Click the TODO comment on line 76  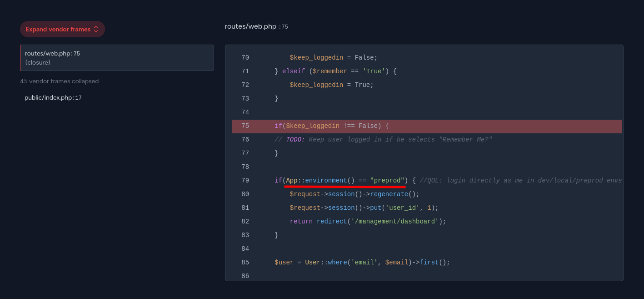(383, 140)
